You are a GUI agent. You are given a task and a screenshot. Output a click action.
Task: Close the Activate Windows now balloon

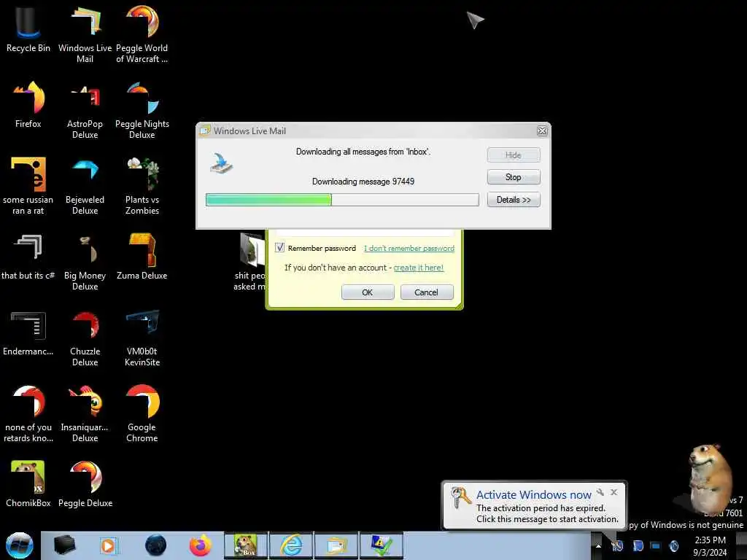point(614,492)
